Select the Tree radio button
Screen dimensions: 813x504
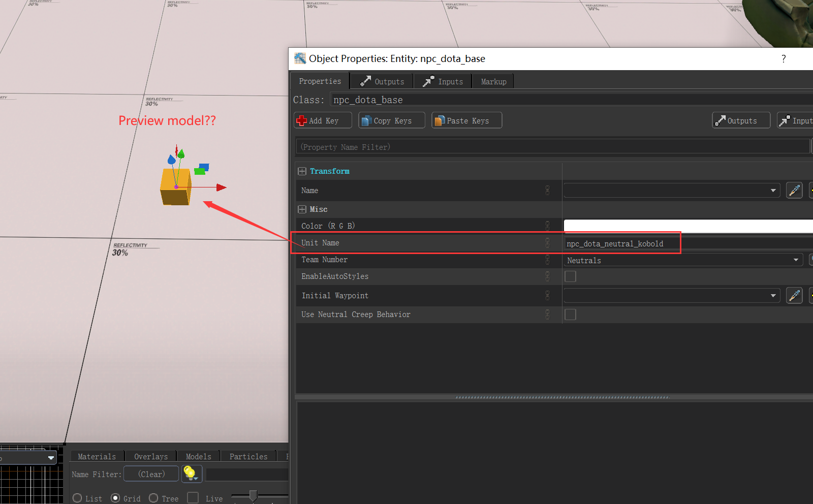point(154,498)
